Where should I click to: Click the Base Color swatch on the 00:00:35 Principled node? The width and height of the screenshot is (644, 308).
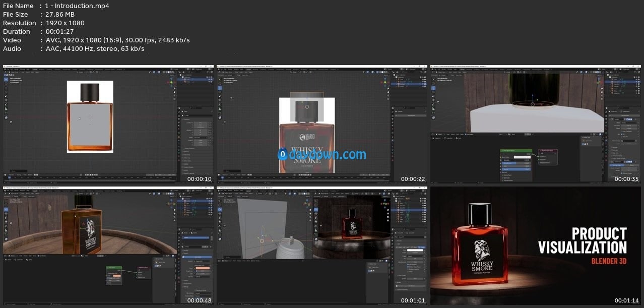pos(522,157)
